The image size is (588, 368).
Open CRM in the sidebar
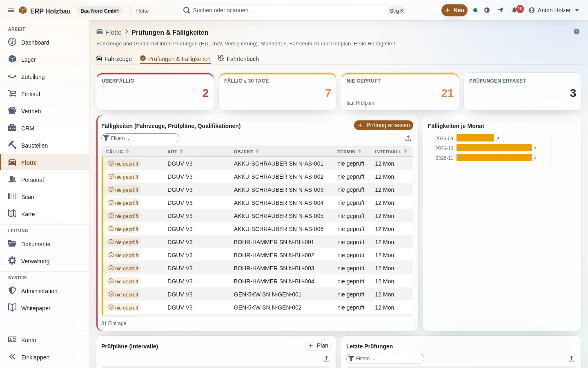[45, 128]
